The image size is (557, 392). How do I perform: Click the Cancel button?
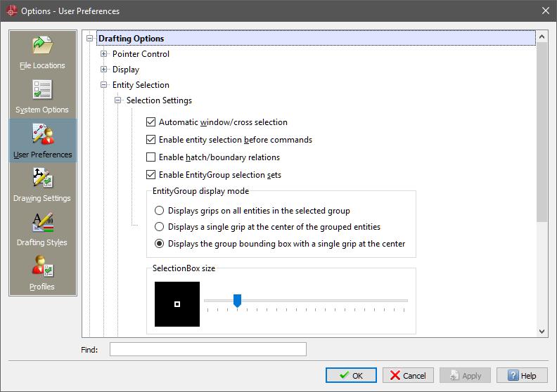tap(408, 375)
